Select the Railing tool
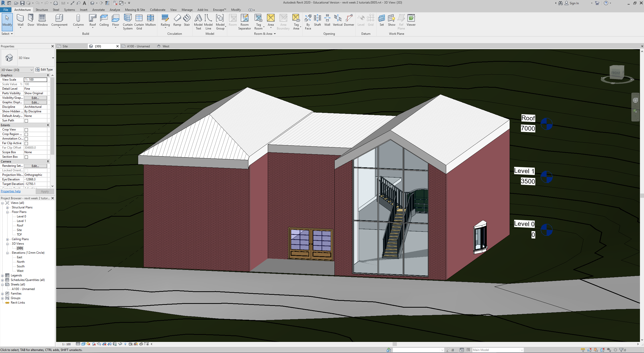Viewport: 644px width, 353px height. tap(165, 20)
